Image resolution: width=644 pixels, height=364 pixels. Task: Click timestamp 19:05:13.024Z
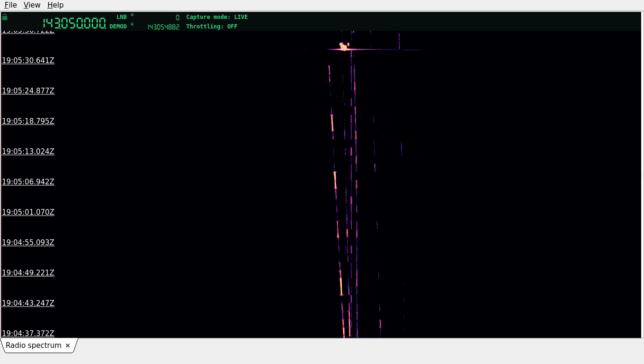pos(28,152)
